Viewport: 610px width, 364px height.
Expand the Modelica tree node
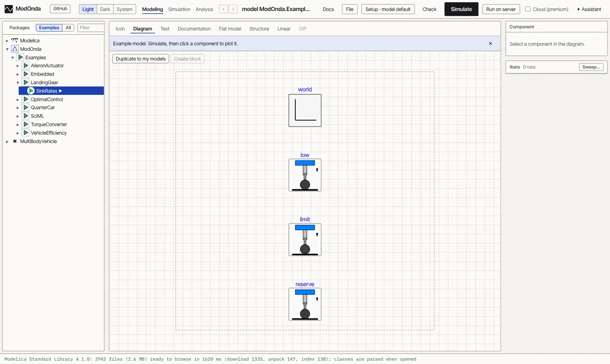click(x=7, y=41)
